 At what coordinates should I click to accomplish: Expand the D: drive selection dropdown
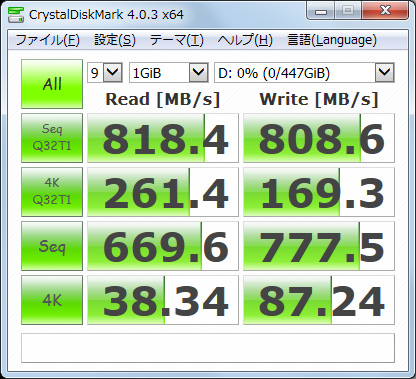(x=304, y=72)
